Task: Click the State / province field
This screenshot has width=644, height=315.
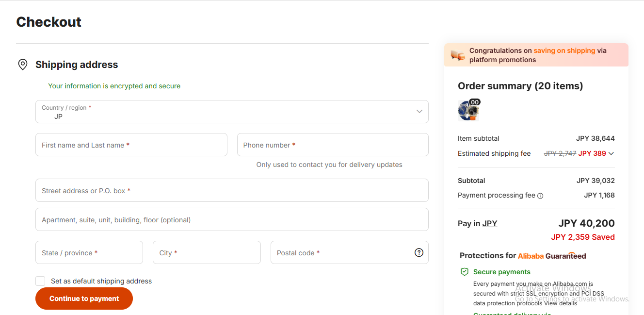Action: (x=89, y=252)
